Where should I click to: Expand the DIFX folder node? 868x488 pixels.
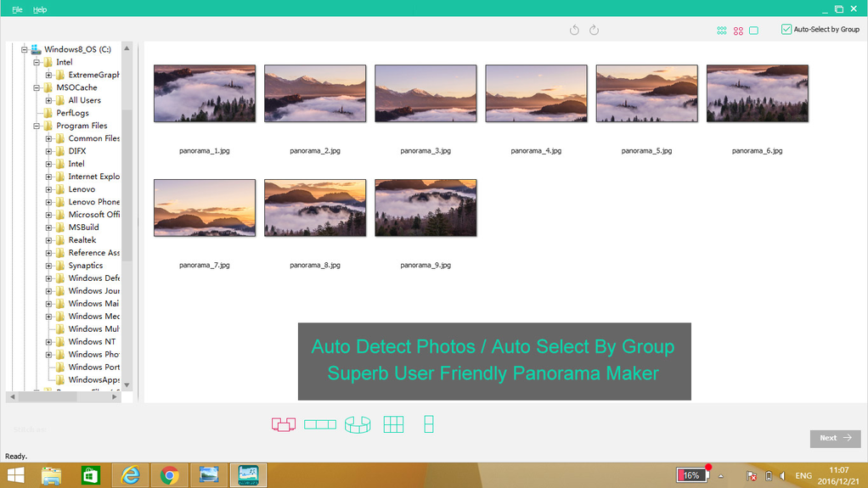pyautogui.click(x=48, y=151)
